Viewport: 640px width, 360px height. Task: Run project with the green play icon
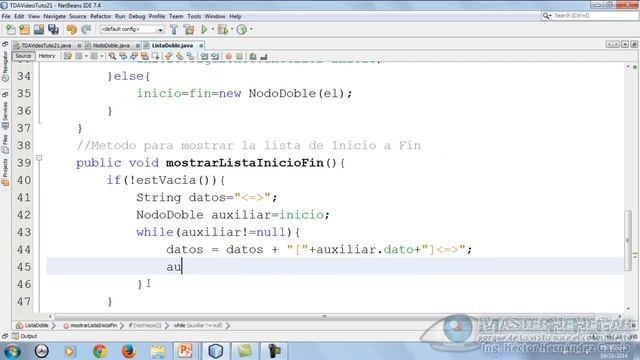(204, 29)
